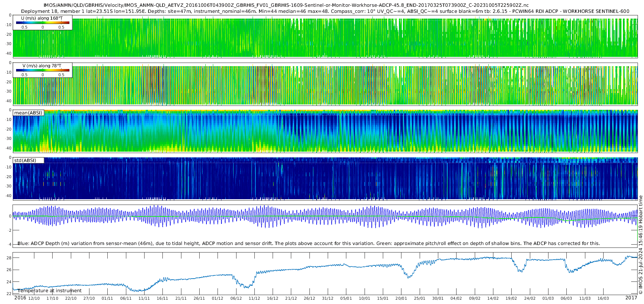Click the '01/03' date tick
This screenshot has width=644, height=304.
[548, 298]
